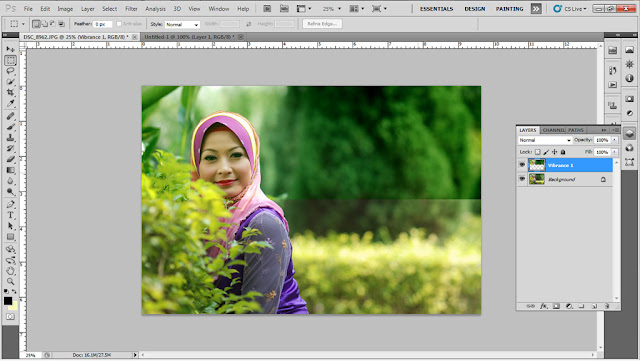Viewport: 640px width, 361px height.
Task: Select the Lasso tool
Action: tap(11, 71)
